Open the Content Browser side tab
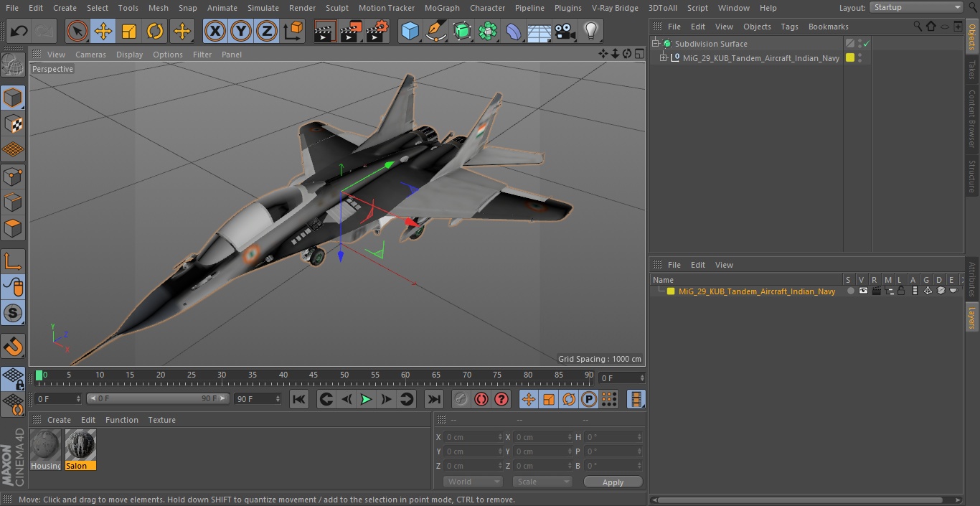 [x=972, y=118]
